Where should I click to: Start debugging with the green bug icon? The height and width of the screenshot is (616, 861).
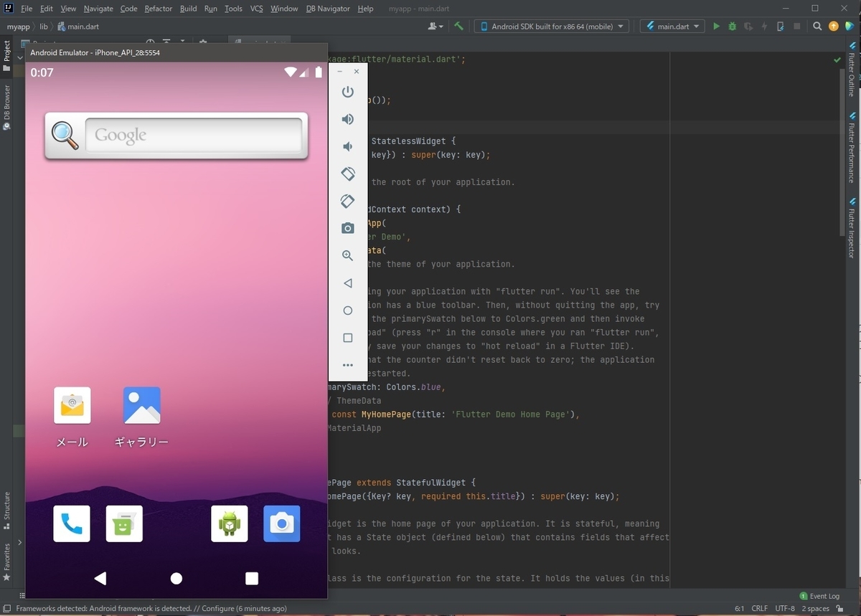732,27
